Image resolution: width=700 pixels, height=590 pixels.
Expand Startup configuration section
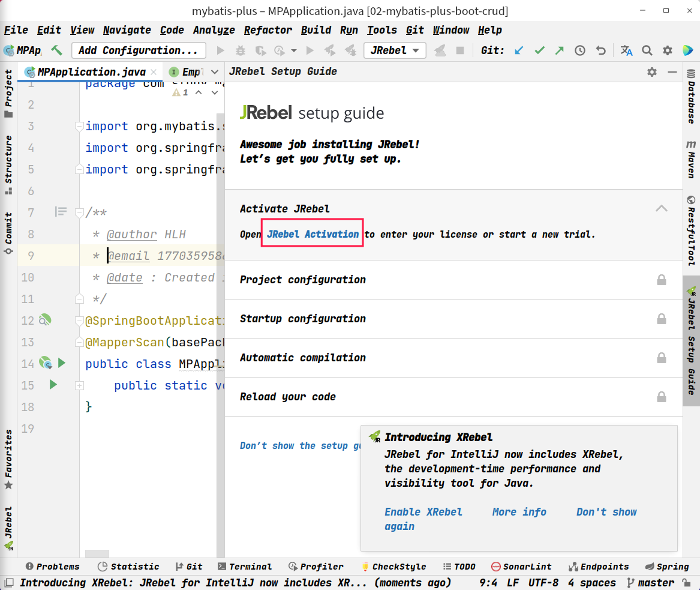tap(453, 319)
